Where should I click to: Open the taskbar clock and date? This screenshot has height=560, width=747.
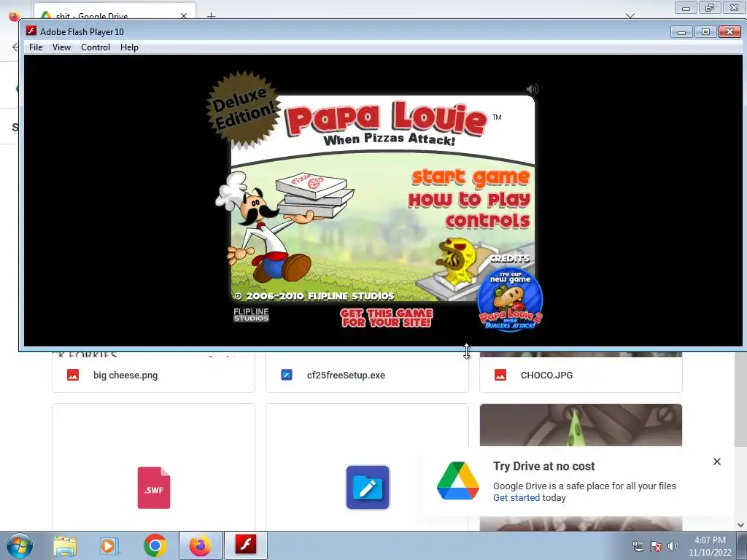tap(710, 546)
